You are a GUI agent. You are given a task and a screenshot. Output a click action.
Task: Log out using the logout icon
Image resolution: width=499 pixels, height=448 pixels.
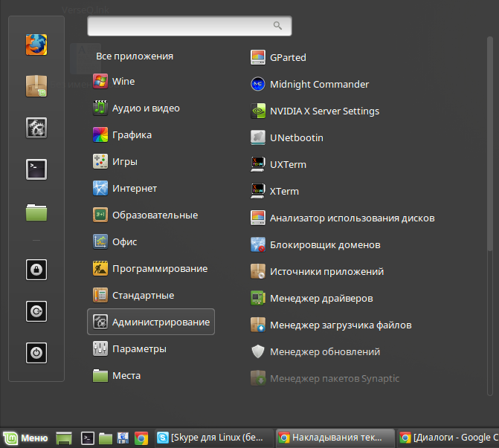tap(36, 311)
